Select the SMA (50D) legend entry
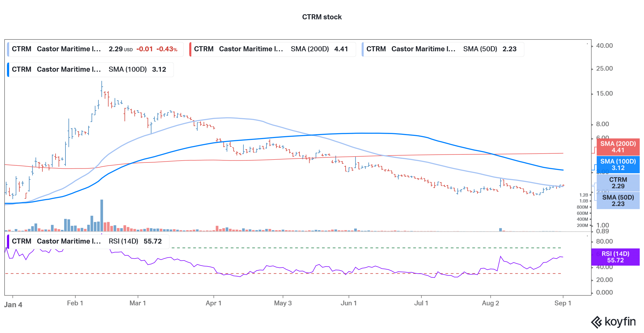The image size is (644, 333). (443, 49)
